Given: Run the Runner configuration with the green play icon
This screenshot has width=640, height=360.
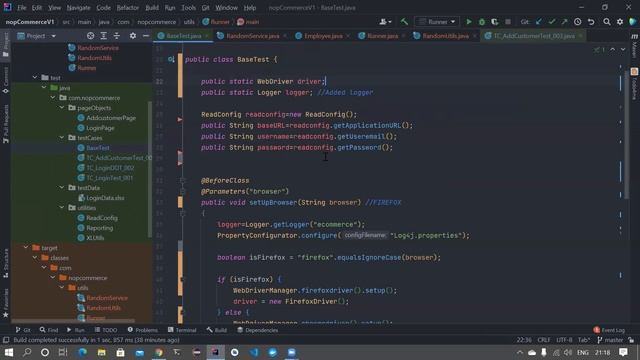Looking at the screenshot, I should [x=469, y=22].
